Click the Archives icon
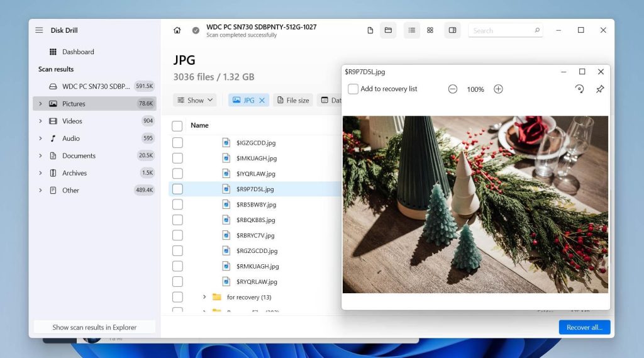 pos(53,173)
